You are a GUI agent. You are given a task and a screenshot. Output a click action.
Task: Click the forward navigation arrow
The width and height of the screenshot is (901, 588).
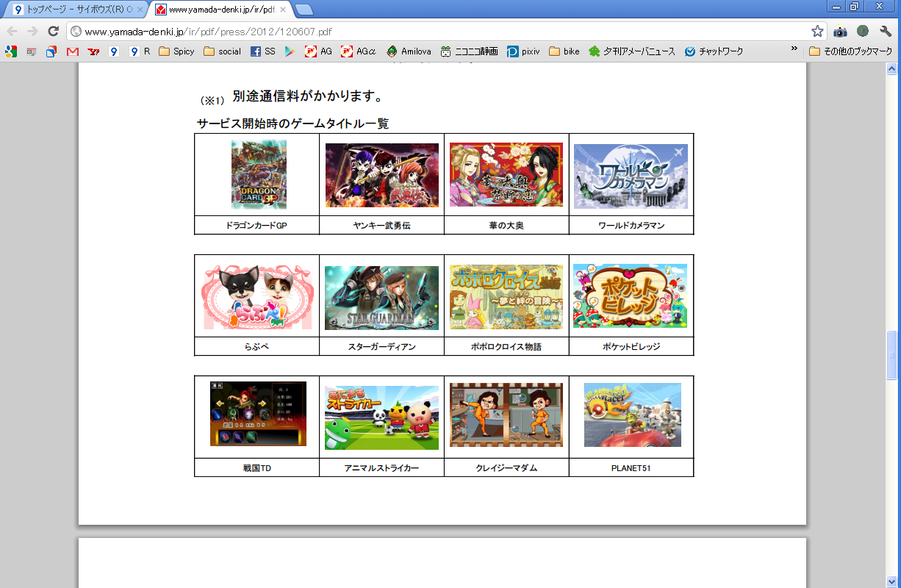(32, 31)
